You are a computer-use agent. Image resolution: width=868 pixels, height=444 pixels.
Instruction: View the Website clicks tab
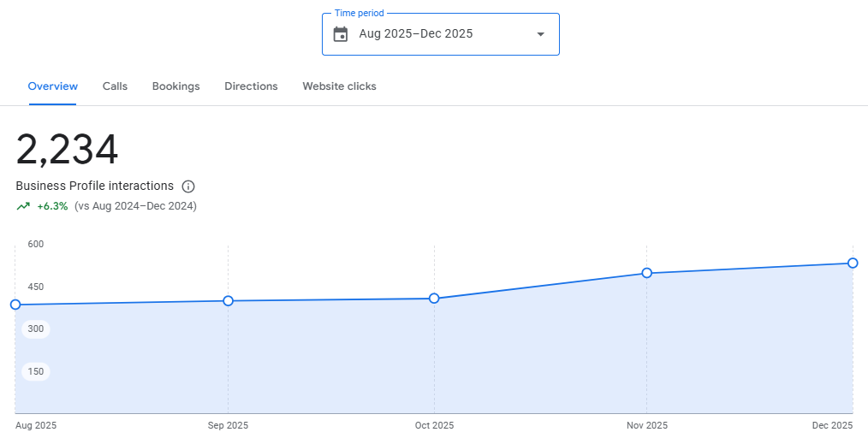[x=339, y=86]
